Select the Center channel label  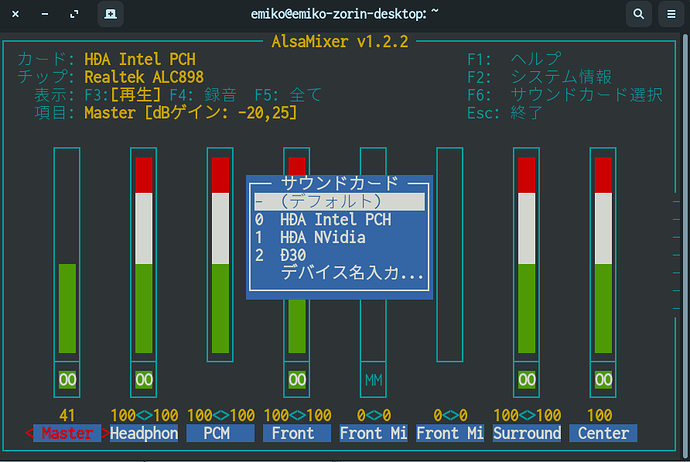[603, 433]
